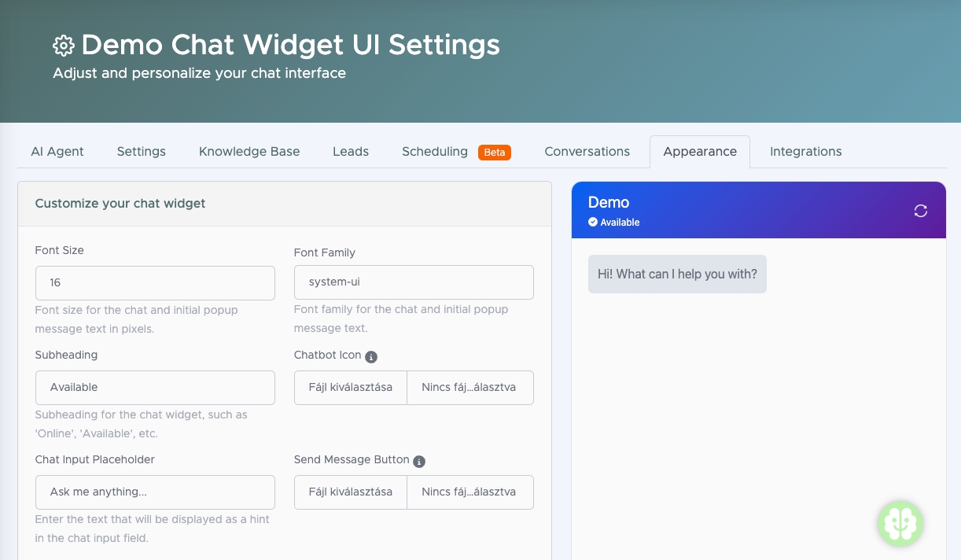Focus the Font Family text field

414,282
